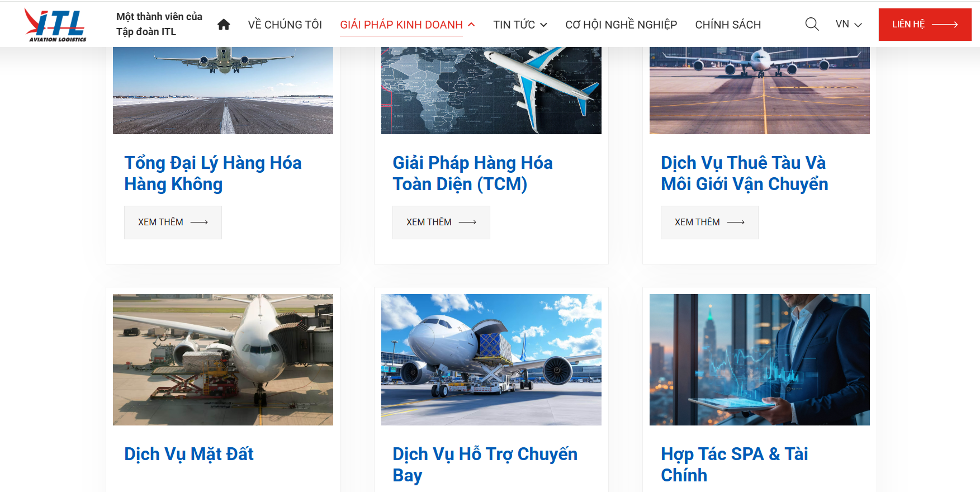The image size is (980, 492).
Task: Open CHÍNH SÁCH menu item
Action: point(728,25)
